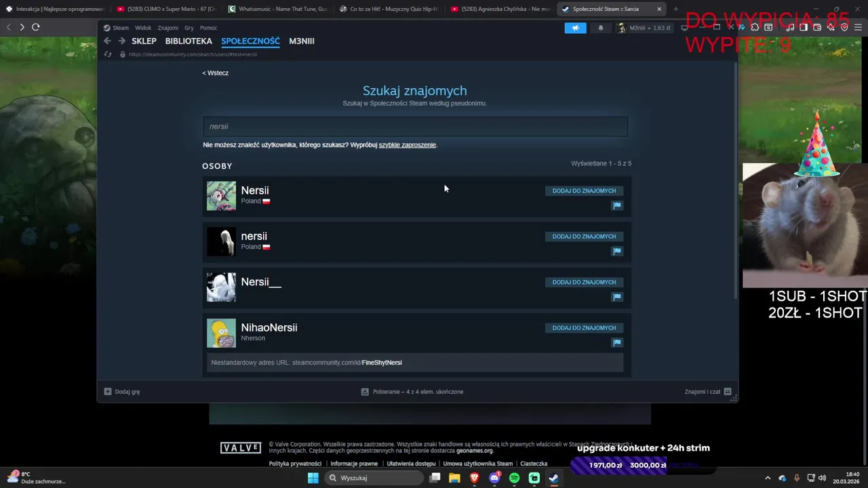Click FineShytNersi custom URL text

(382, 363)
